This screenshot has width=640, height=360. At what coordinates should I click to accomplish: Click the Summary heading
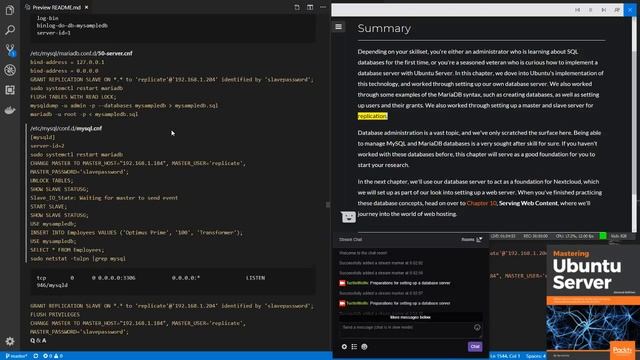coord(384,28)
